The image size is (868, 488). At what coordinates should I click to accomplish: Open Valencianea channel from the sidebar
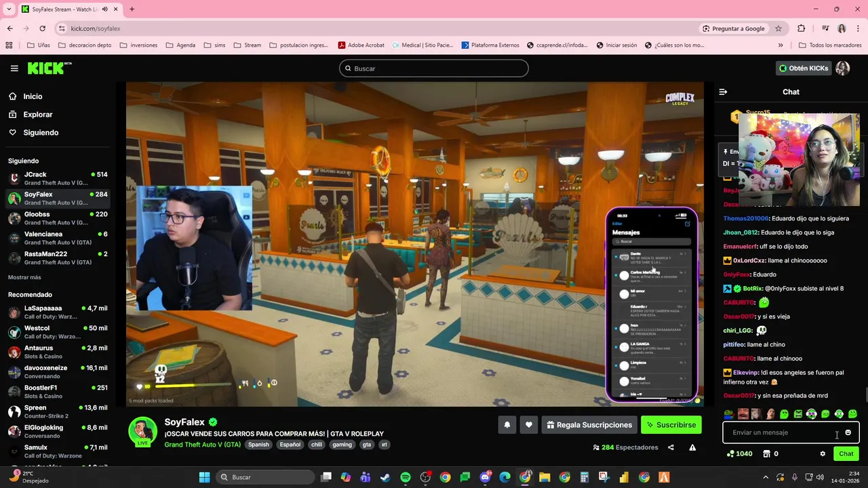(57, 239)
